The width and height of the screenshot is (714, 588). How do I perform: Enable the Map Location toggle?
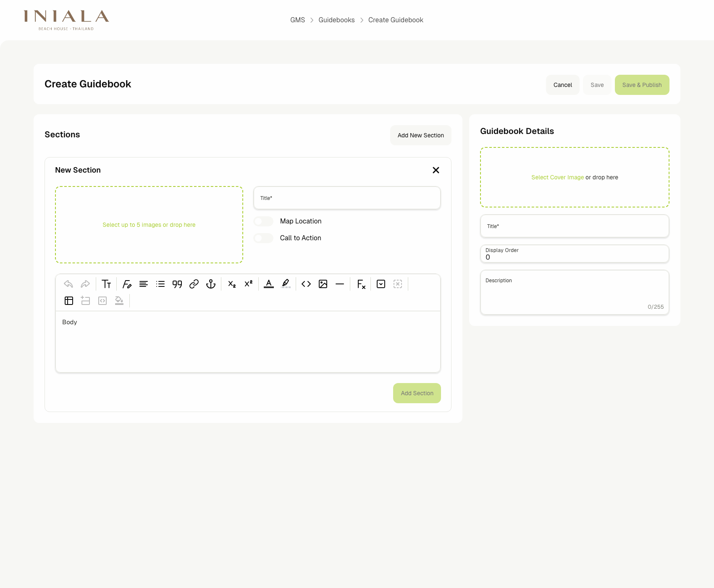(263, 221)
